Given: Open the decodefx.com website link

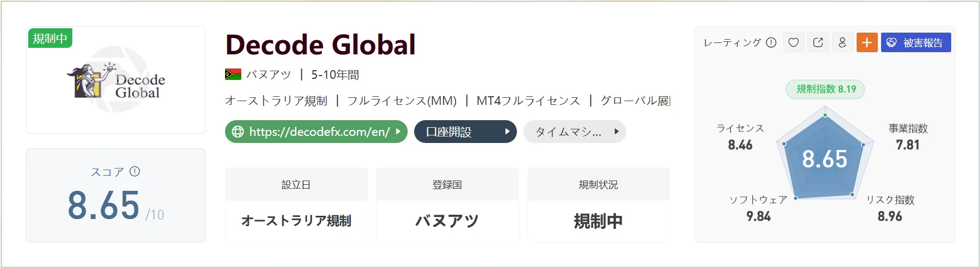Looking at the screenshot, I should (316, 132).
